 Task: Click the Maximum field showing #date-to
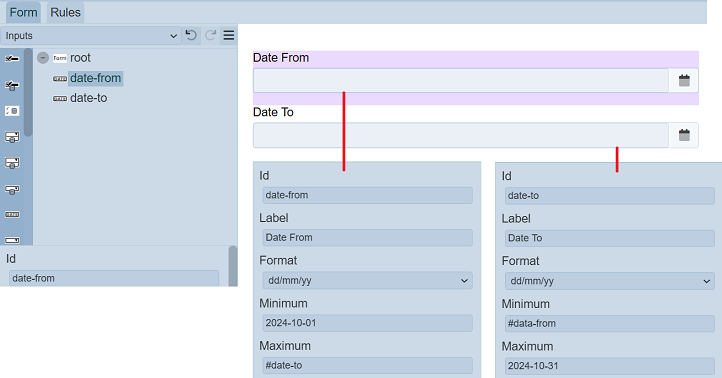point(367,365)
